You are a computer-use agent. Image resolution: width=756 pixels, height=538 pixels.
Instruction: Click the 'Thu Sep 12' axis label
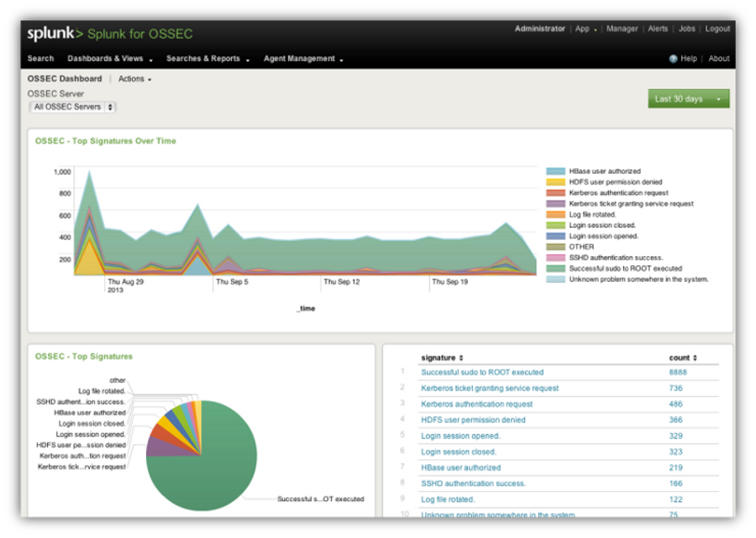coord(342,282)
